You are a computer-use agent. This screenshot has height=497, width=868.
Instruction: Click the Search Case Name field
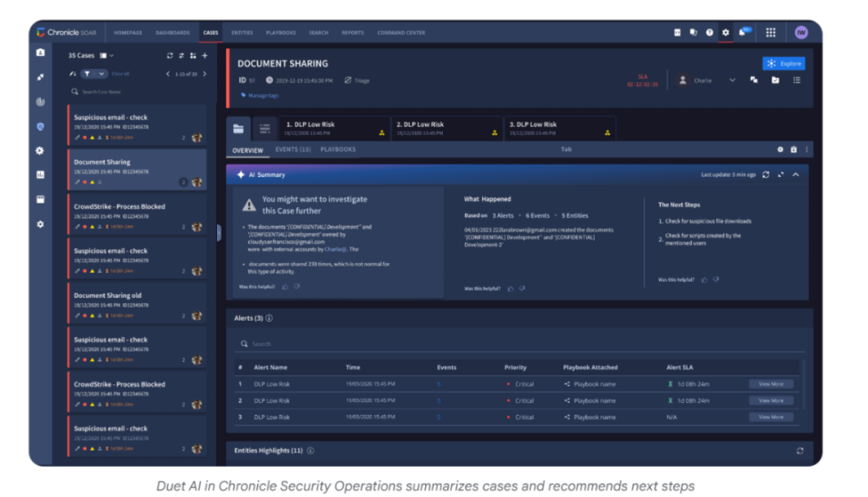pos(138,92)
